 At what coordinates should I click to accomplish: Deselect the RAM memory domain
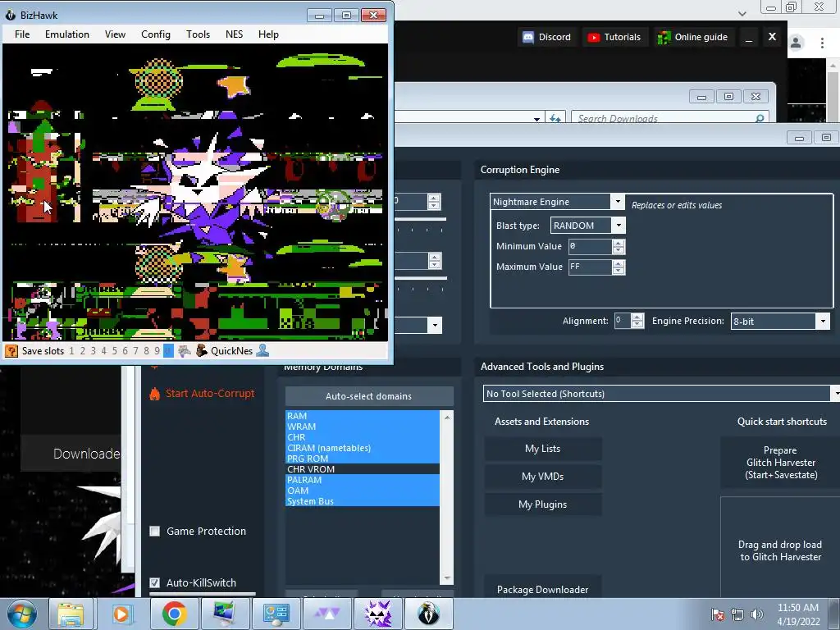pos(362,416)
